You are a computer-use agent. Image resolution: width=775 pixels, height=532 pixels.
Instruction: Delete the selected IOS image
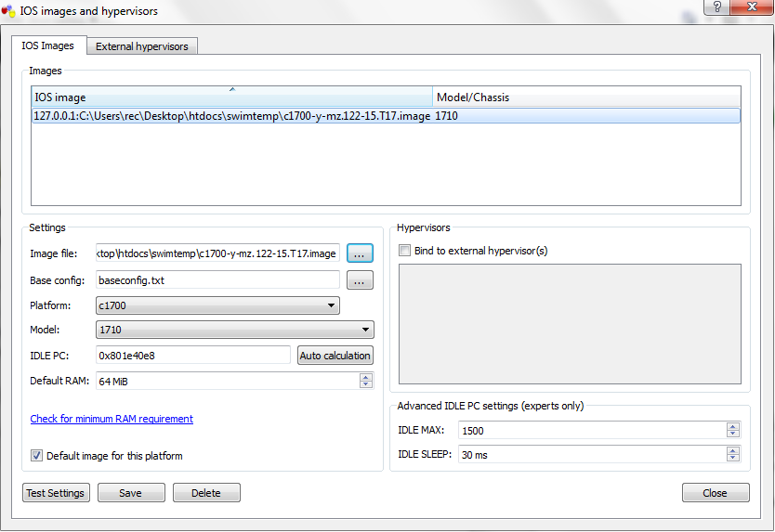click(x=206, y=492)
